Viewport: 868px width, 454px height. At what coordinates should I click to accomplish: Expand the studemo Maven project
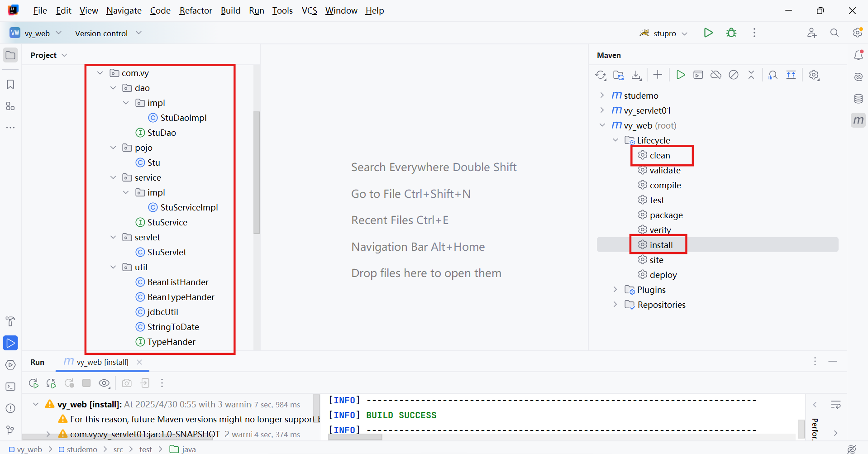602,95
